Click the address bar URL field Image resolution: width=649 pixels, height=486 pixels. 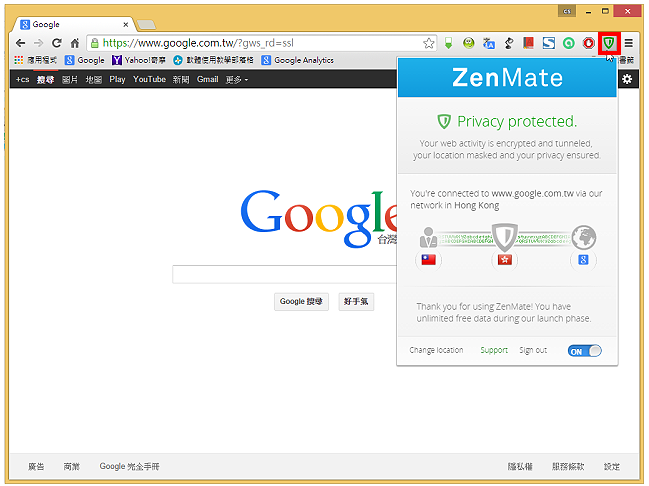click(x=261, y=43)
